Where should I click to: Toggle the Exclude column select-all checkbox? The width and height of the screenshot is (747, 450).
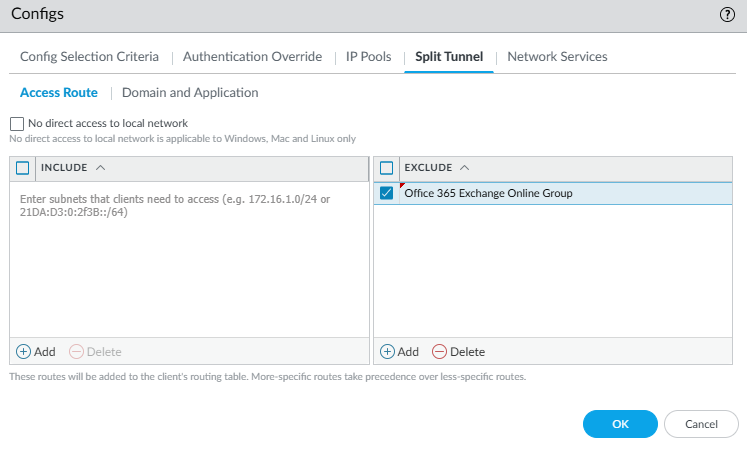click(387, 168)
